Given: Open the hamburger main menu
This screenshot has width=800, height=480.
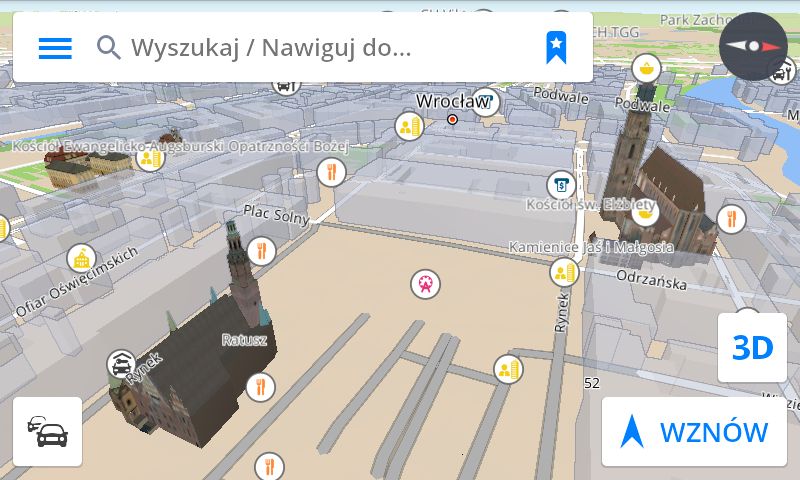Looking at the screenshot, I should 55,48.
